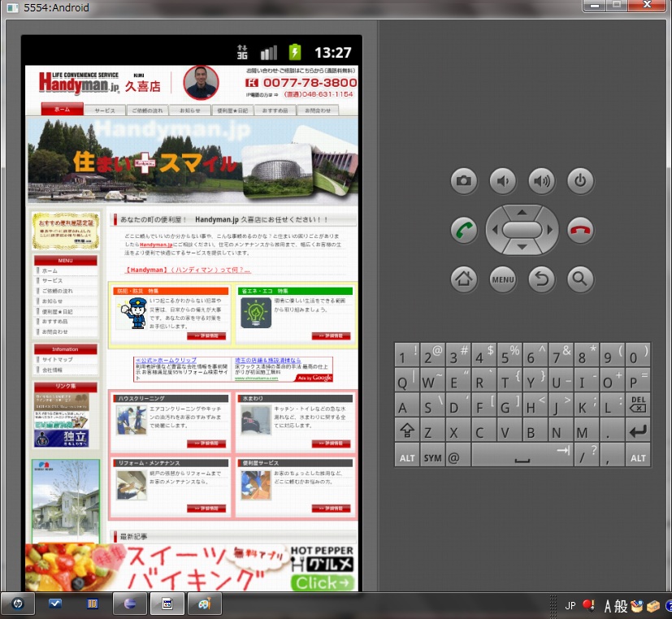Click the volume down button
672x619 pixels.
(x=503, y=181)
